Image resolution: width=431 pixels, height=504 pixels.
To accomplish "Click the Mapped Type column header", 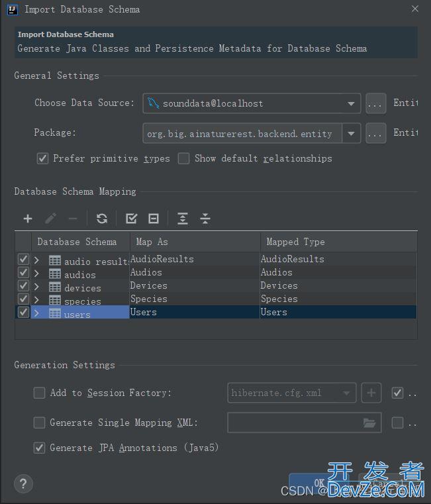I will coord(339,242).
